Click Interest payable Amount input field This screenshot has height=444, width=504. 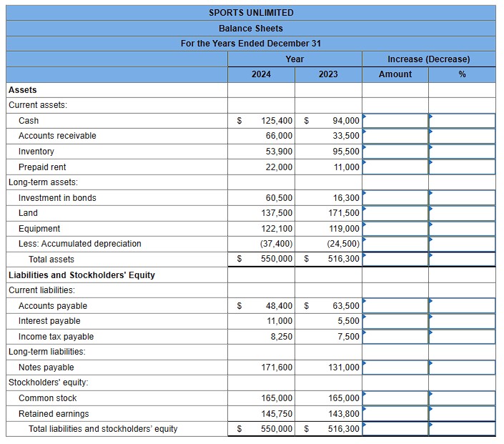[x=395, y=321]
